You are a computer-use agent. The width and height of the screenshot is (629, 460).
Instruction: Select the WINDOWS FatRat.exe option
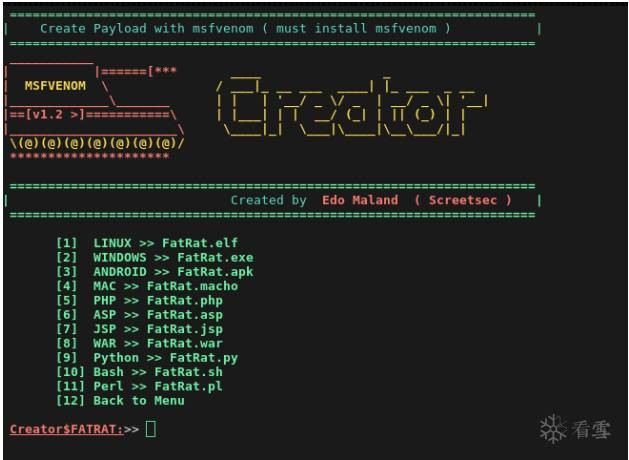pyautogui.click(x=154, y=257)
